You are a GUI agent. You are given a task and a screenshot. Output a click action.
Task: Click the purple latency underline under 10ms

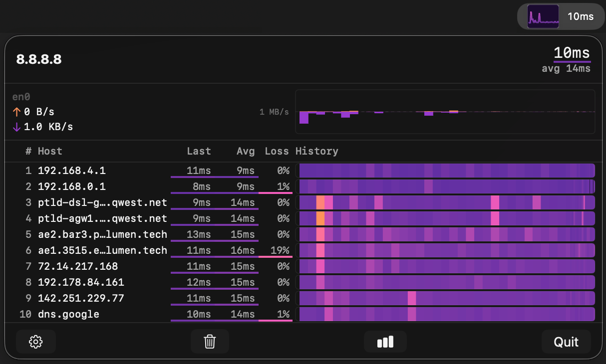(572, 61)
